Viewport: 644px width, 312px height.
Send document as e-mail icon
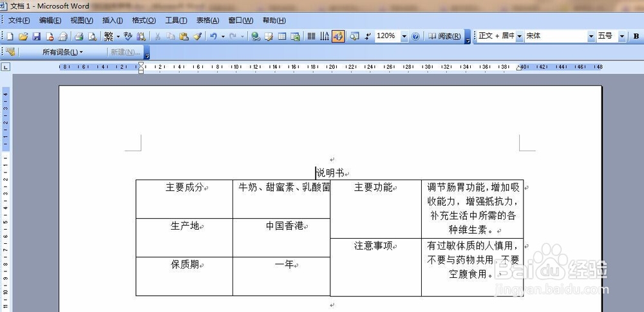coord(62,37)
